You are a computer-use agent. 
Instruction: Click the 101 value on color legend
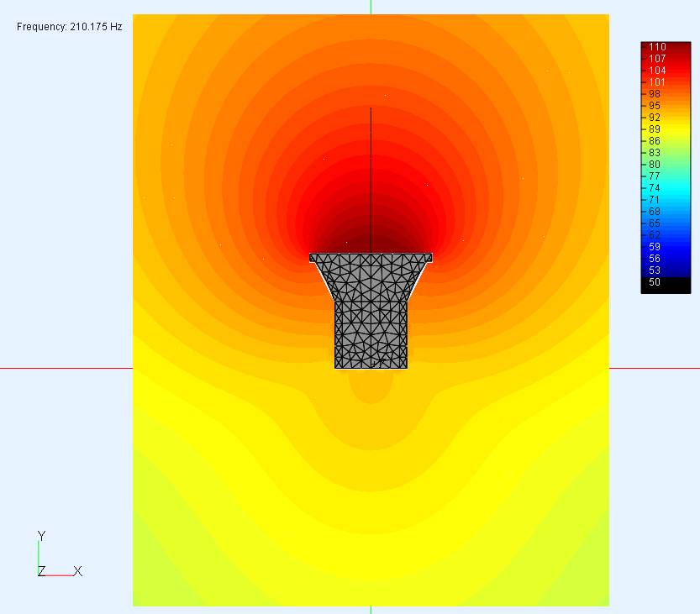tap(657, 82)
